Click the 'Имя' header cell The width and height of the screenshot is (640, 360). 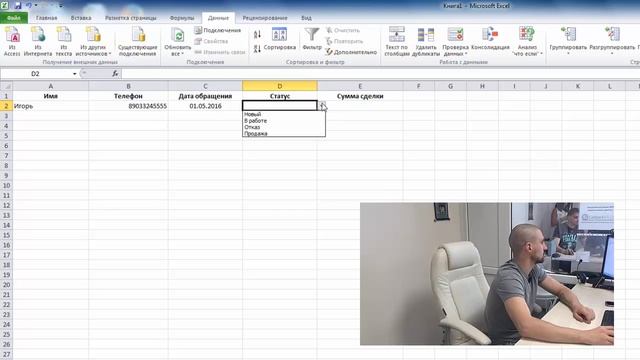51,96
